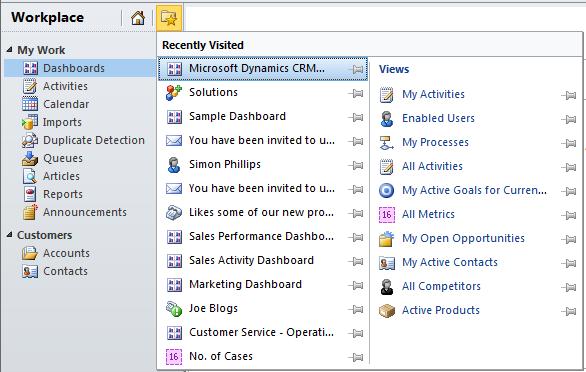Open Microsoft Dynamics CRM recent item

coord(263,69)
